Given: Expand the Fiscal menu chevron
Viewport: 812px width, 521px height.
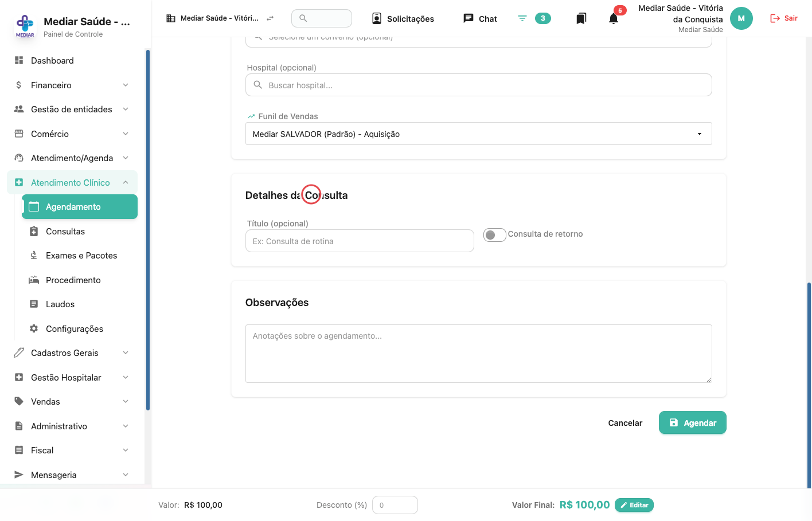Looking at the screenshot, I should 126,450.
